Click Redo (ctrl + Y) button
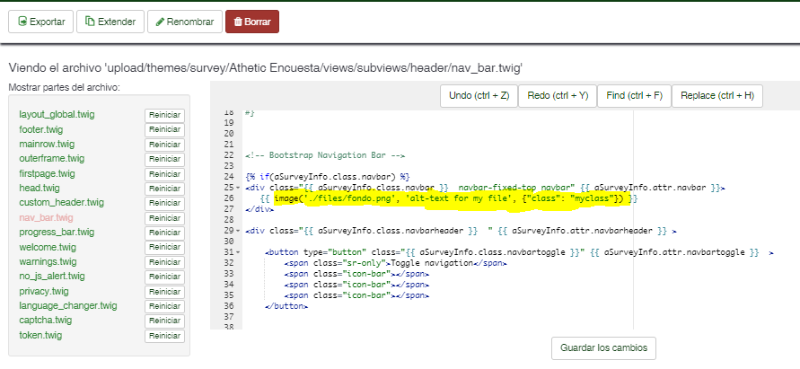Image resolution: width=800 pixels, height=369 pixels. (x=558, y=96)
